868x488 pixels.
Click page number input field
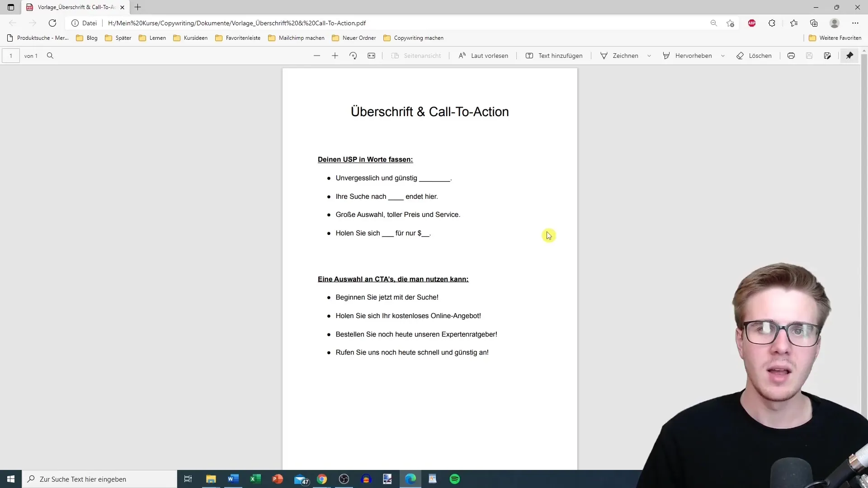point(11,56)
